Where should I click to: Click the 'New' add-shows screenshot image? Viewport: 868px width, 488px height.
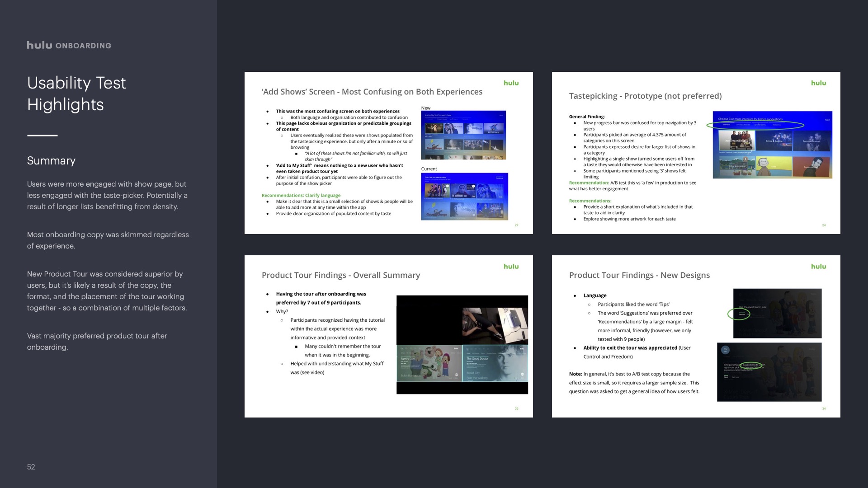(x=463, y=135)
